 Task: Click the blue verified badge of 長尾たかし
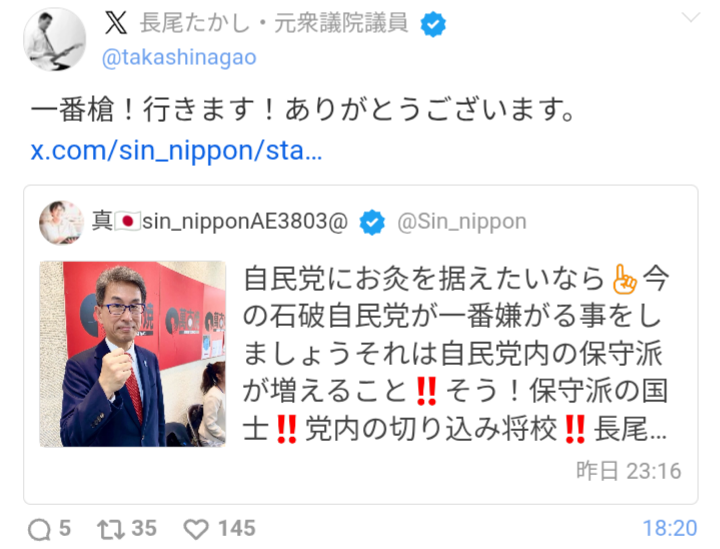433,24
